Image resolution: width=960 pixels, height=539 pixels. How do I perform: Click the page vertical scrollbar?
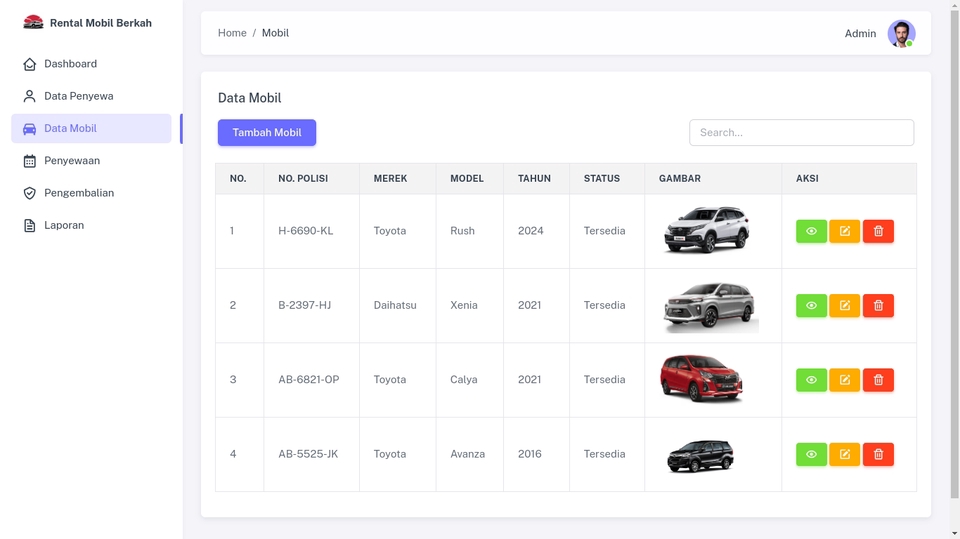pyautogui.click(x=954, y=250)
